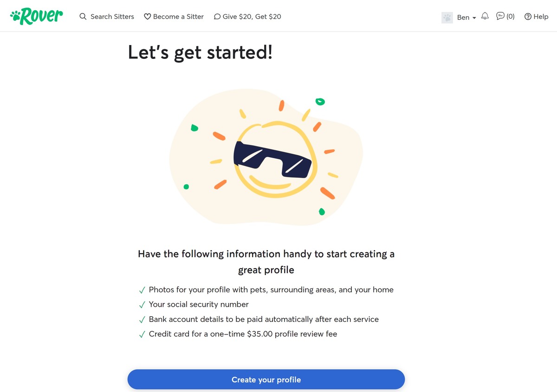Select the paw print profile avatar
557x392 pixels.
coord(447,17)
